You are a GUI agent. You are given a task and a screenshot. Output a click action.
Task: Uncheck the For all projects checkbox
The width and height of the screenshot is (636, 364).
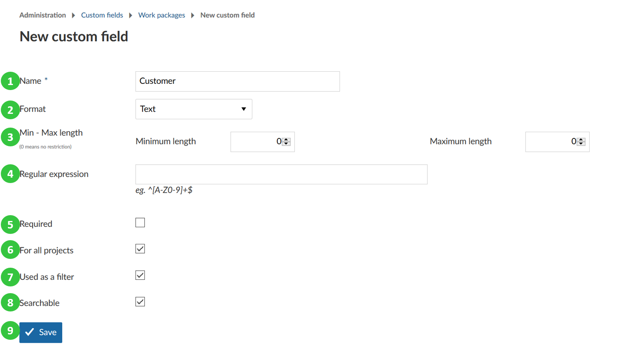tap(140, 249)
